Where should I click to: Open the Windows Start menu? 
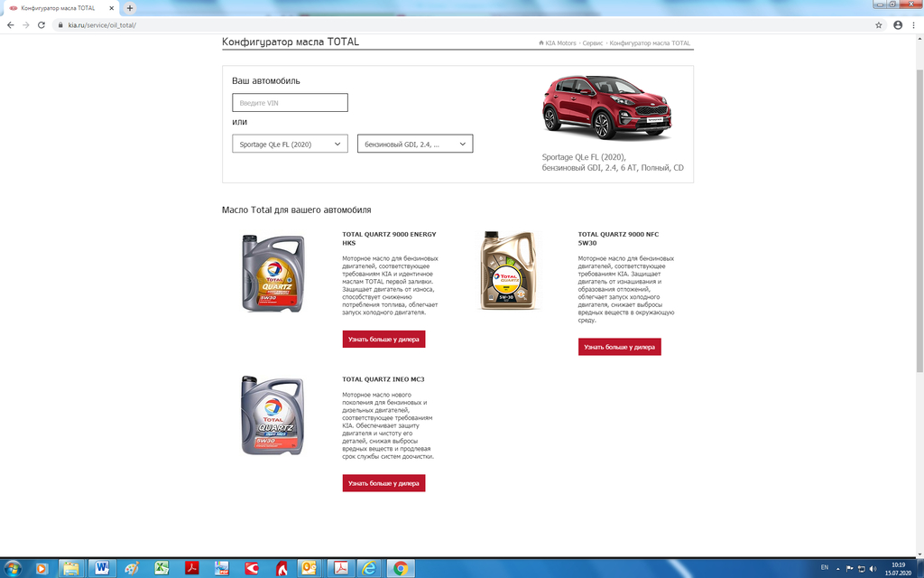pos(12,569)
